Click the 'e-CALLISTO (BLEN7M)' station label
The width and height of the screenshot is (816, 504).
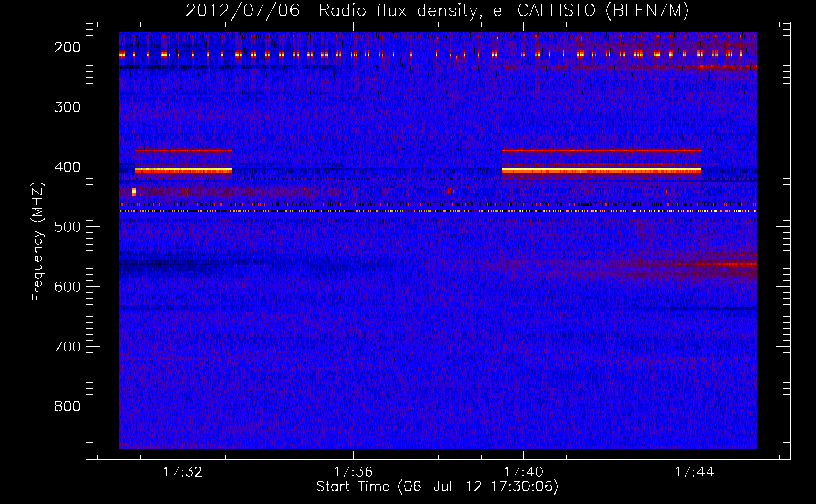(x=591, y=11)
